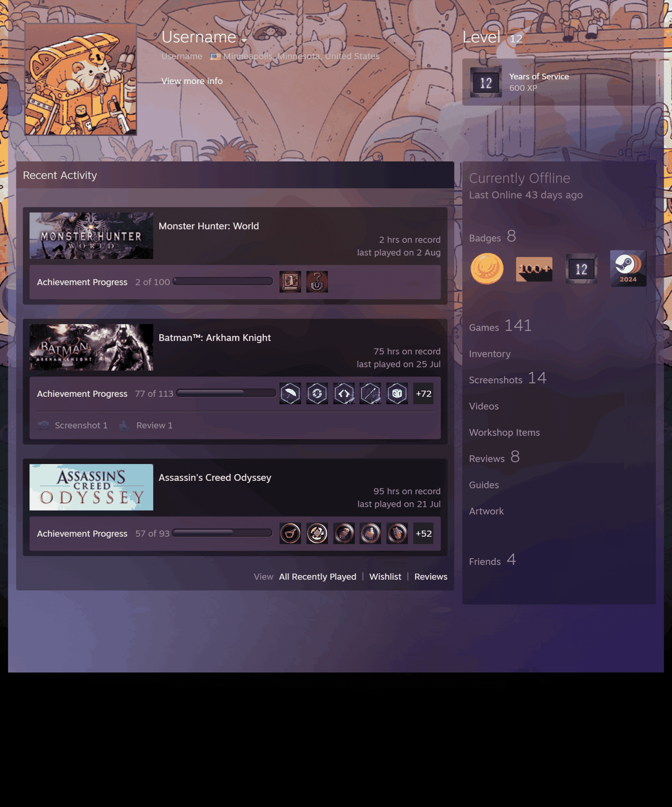The width and height of the screenshot is (672, 807).
Task: Open the Badges 8 section
Action: coord(492,237)
